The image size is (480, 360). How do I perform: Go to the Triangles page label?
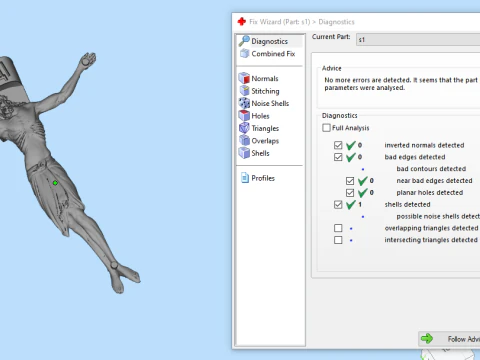pyautogui.click(x=265, y=128)
